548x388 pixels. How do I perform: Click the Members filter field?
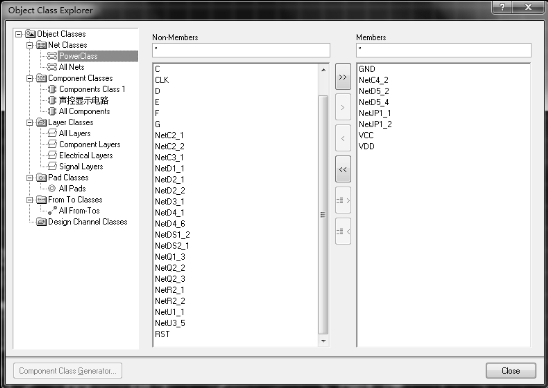444,50
